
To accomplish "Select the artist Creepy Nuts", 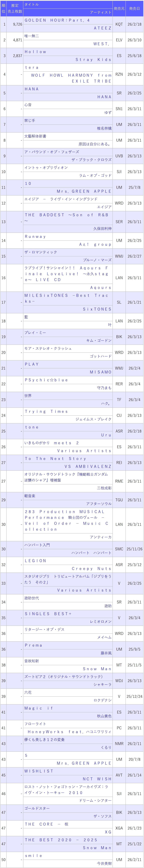I will 91,569.
